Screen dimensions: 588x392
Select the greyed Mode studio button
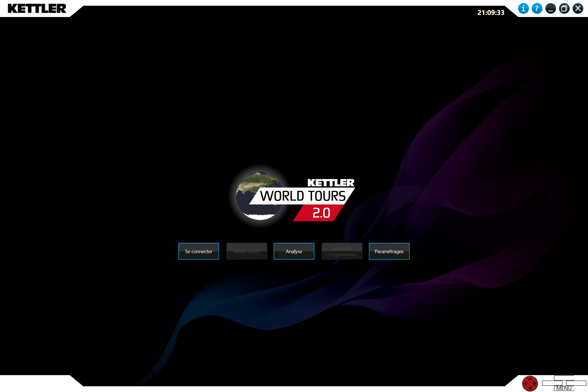click(x=247, y=251)
